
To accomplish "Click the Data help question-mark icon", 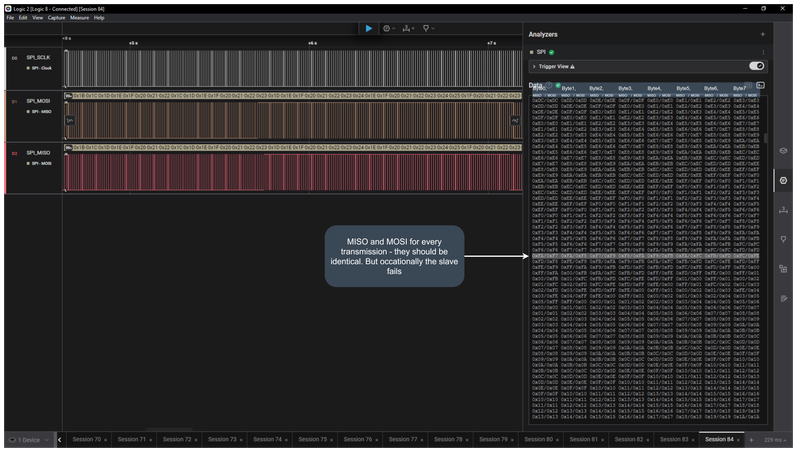I will click(549, 85).
